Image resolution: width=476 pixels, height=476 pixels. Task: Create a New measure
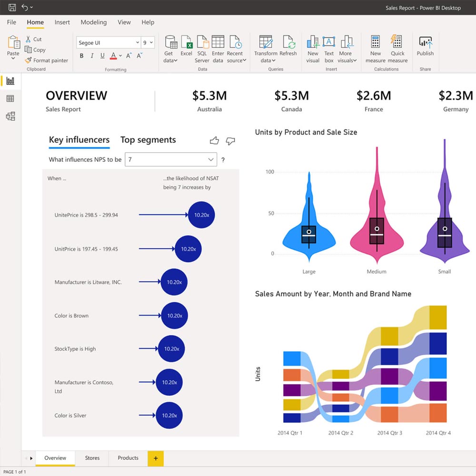(376, 49)
